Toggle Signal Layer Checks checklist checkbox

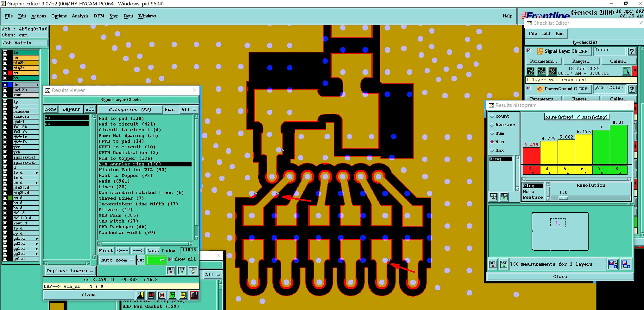(528, 50)
